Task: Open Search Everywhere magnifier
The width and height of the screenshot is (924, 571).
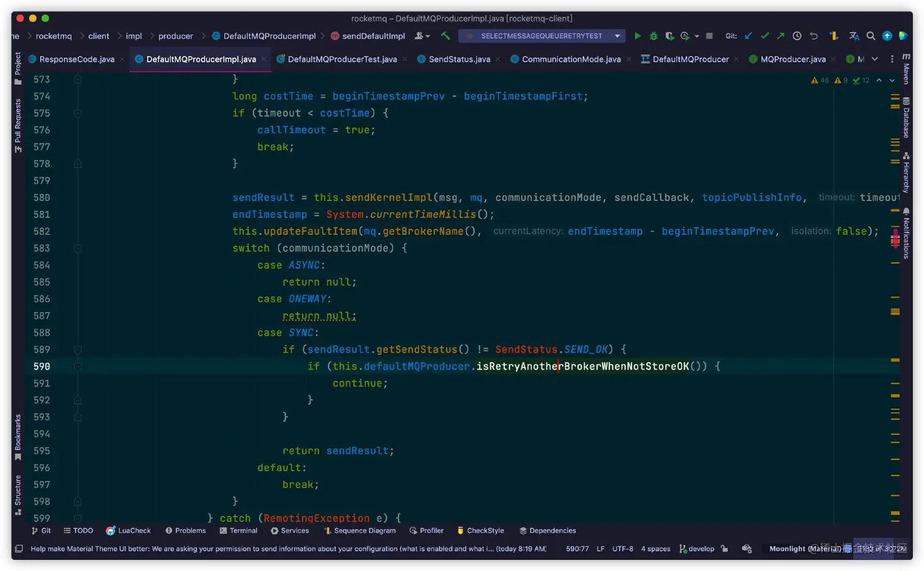Action: coord(871,36)
